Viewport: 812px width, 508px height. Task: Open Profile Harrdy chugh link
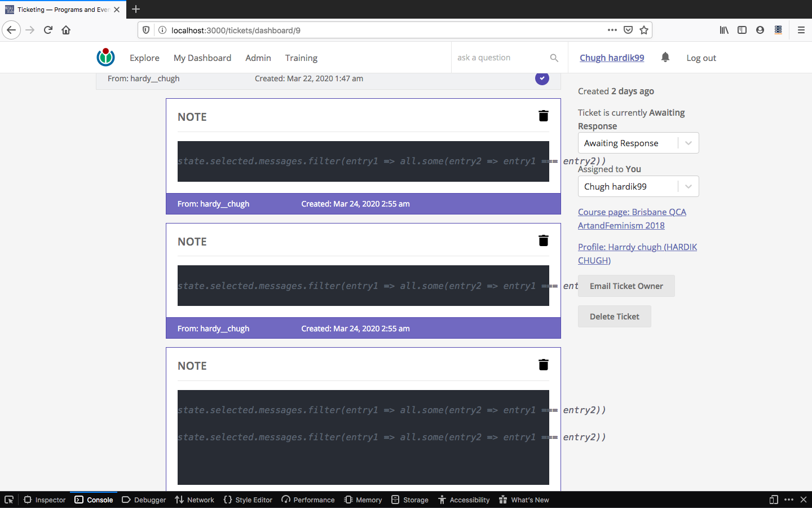(x=637, y=253)
